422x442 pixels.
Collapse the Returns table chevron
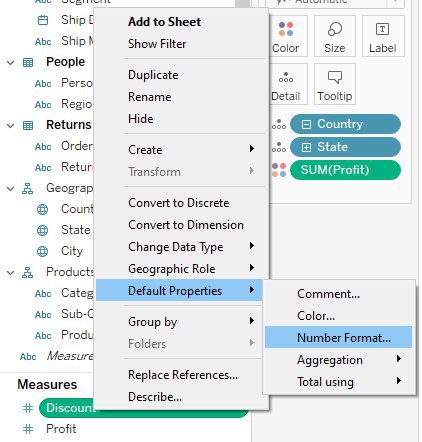[11, 125]
